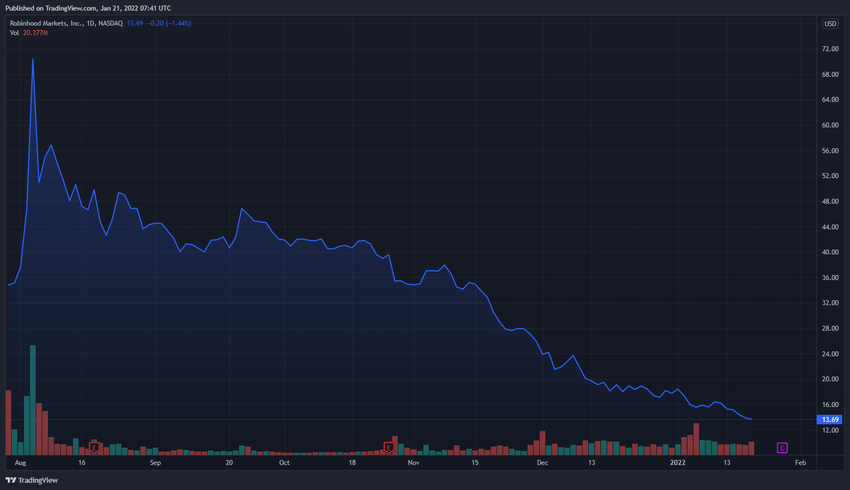Click the earnings marker near Aug 16

[94, 448]
